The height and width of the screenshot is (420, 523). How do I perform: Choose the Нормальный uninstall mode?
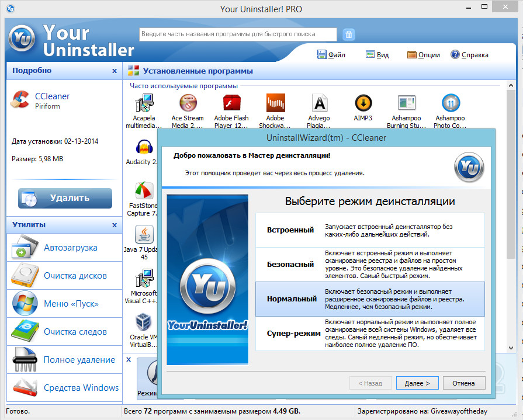(x=370, y=299)
